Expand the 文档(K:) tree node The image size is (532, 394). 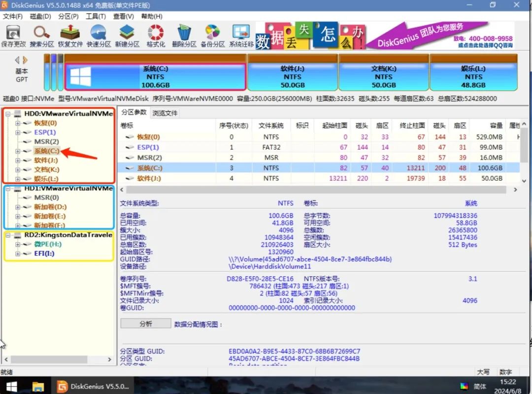pos(18,170)
